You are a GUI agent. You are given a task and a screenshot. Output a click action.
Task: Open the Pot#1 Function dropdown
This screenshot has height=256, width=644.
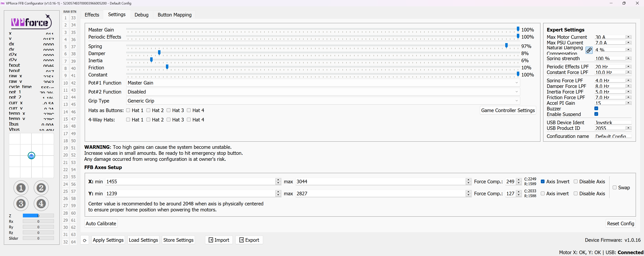323,83
